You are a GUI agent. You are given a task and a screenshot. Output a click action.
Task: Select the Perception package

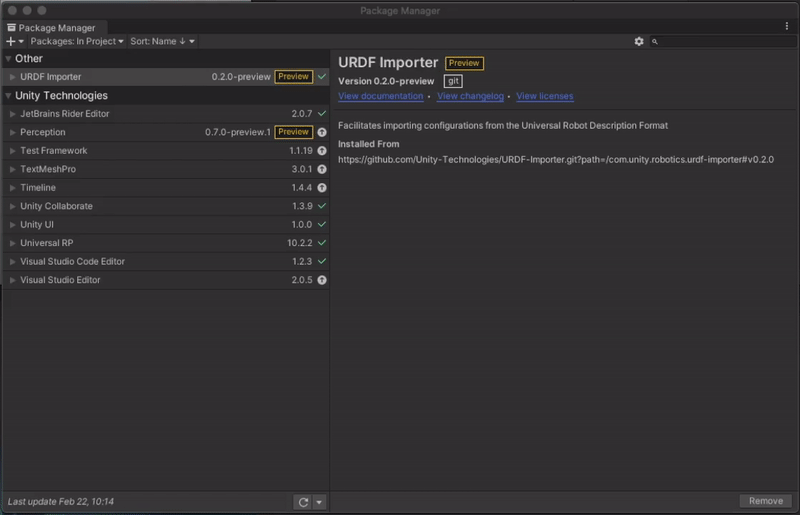(x=166, y=132)
